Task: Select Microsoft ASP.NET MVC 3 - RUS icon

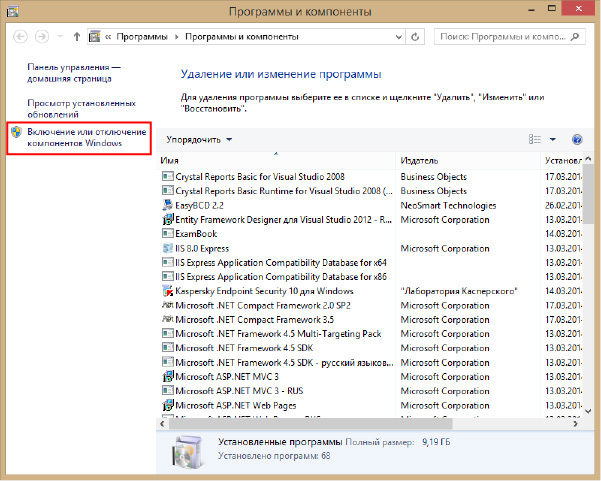Action: [x=167, y=391]
